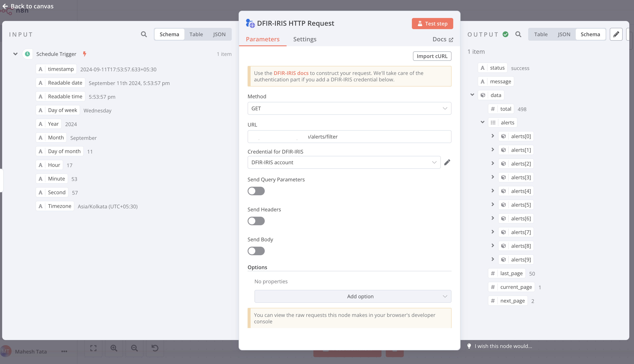This screenshot has height=364, width=634.
Task: Click the DFIR-IRIS node icon
Action: pos(250,23)
